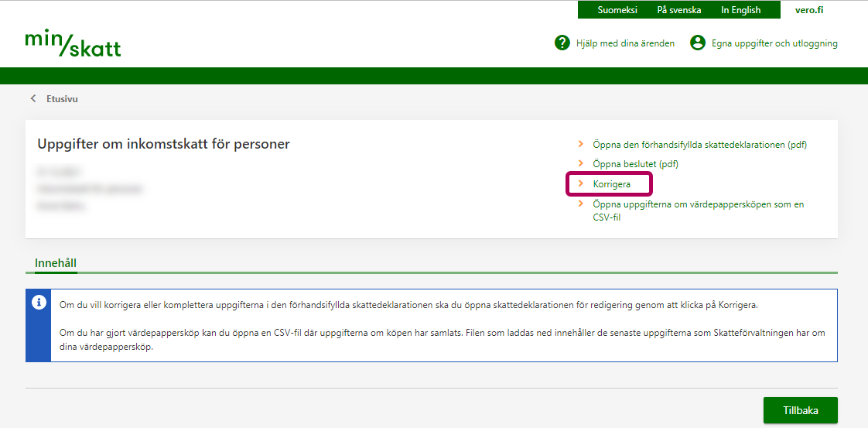Go to Etusivu breadcrumb link

coord(62,99)
